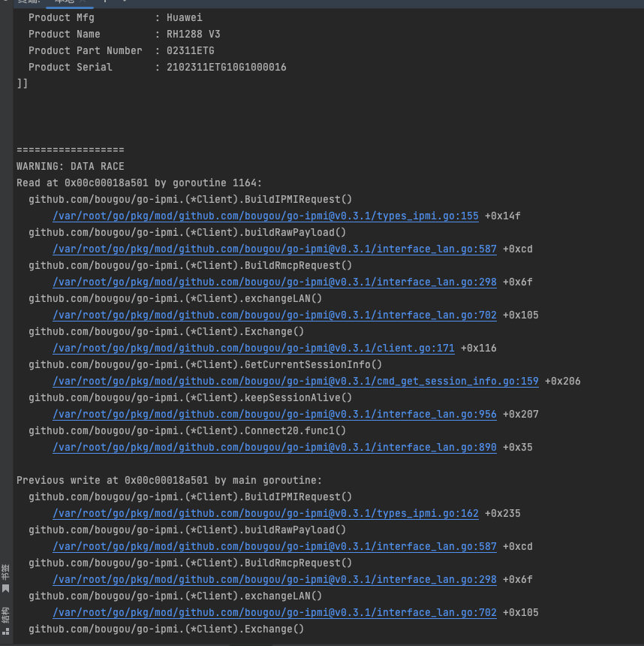Open the interface_lan.go:956 link under keepSessionAlive

(274, 414)
